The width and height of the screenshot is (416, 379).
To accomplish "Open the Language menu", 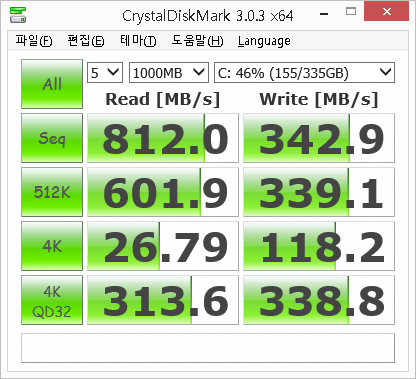I will point(264,41).
